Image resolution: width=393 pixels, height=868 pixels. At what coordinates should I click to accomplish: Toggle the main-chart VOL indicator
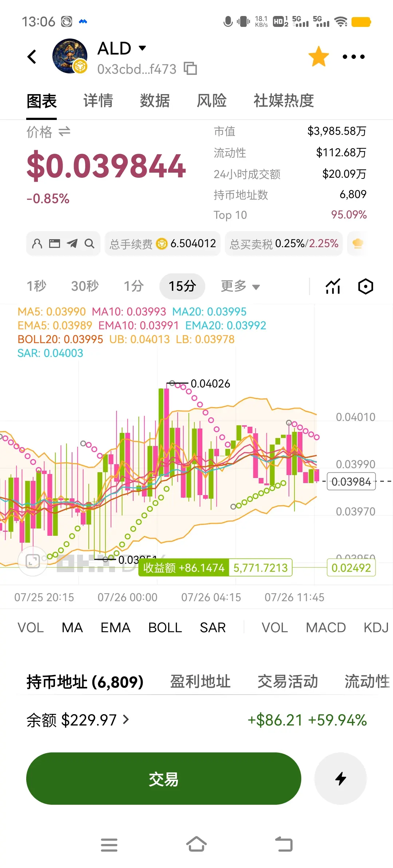[x=31, y=628]
